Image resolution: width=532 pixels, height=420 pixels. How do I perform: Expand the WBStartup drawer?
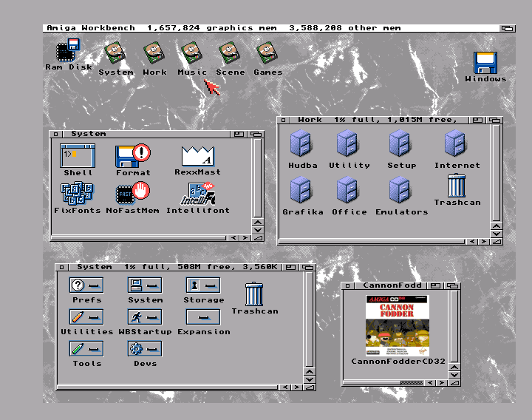tap(144, 316)
